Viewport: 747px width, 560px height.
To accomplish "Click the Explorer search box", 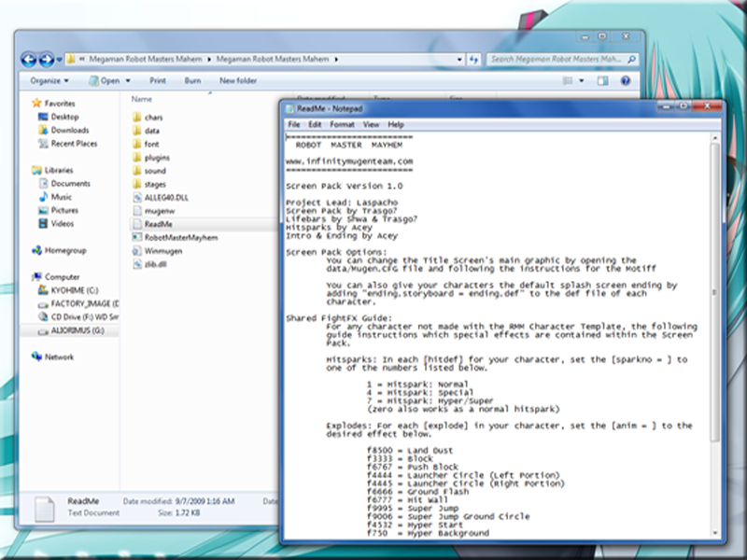I will click(x=562, y=59).
